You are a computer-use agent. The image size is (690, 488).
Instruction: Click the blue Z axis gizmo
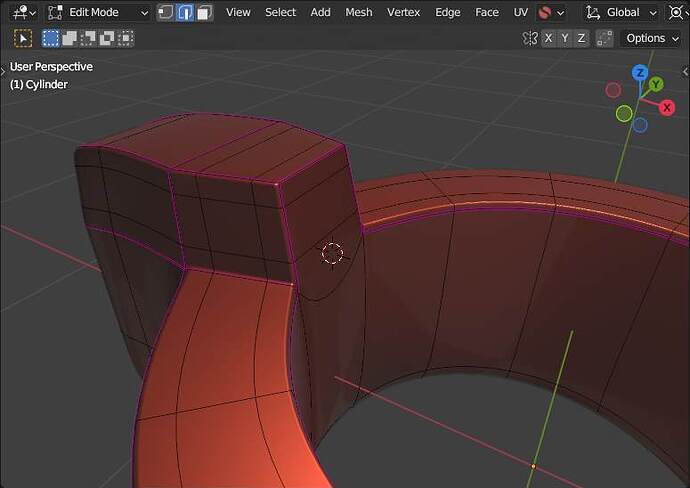(640, 73)
